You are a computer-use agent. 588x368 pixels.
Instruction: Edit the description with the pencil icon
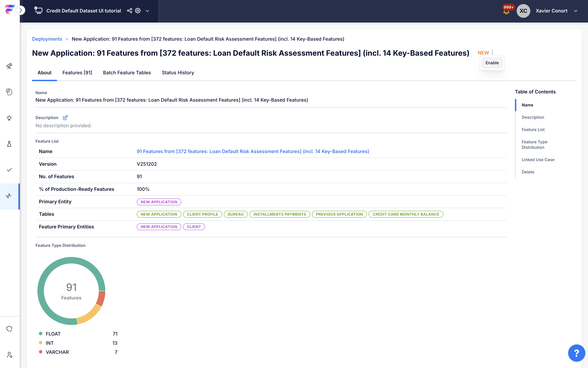pyautogui.click(x=65, y=118)
